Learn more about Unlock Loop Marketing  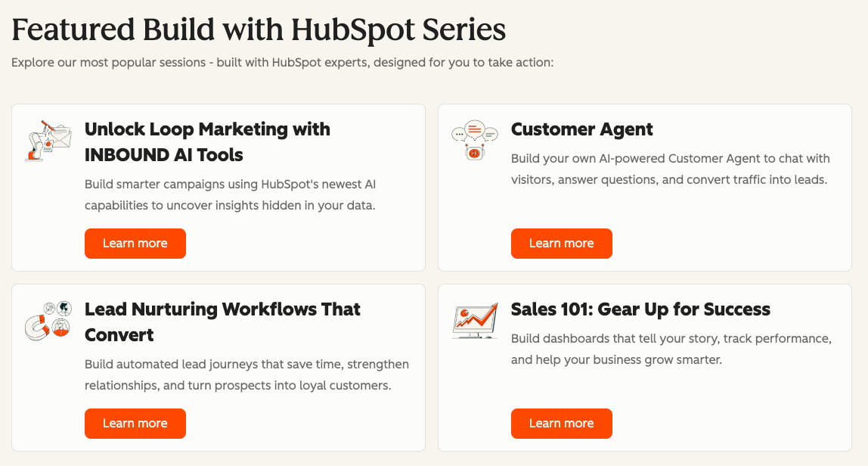[135, 244]
